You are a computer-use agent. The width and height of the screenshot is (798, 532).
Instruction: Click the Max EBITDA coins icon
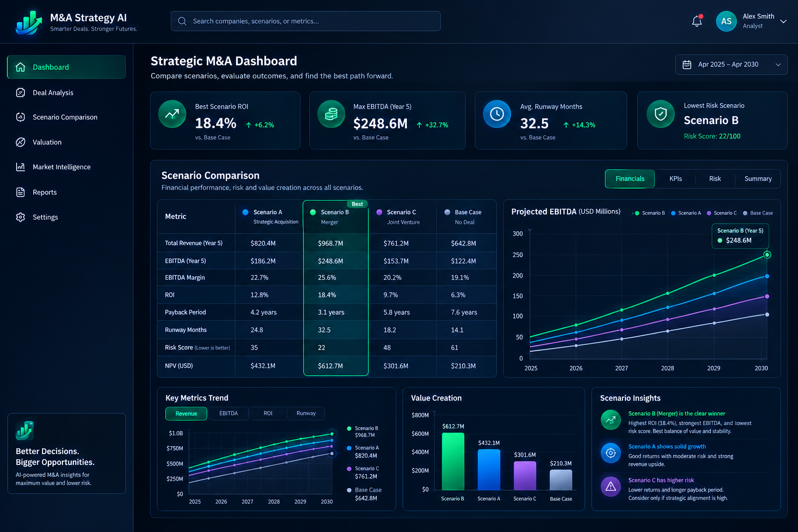tap(331, 114)
